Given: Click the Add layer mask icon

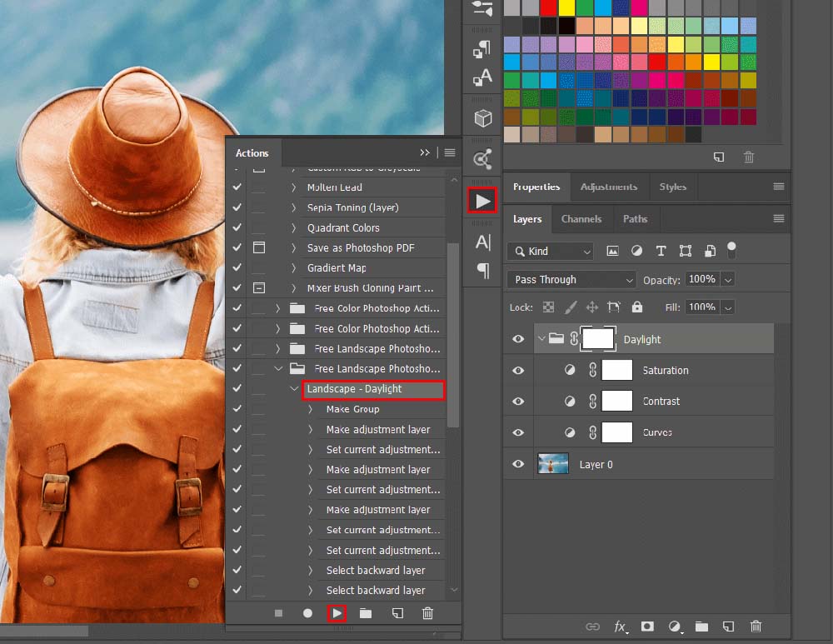Looking at the screenshot, I should (x=647, y=626).
